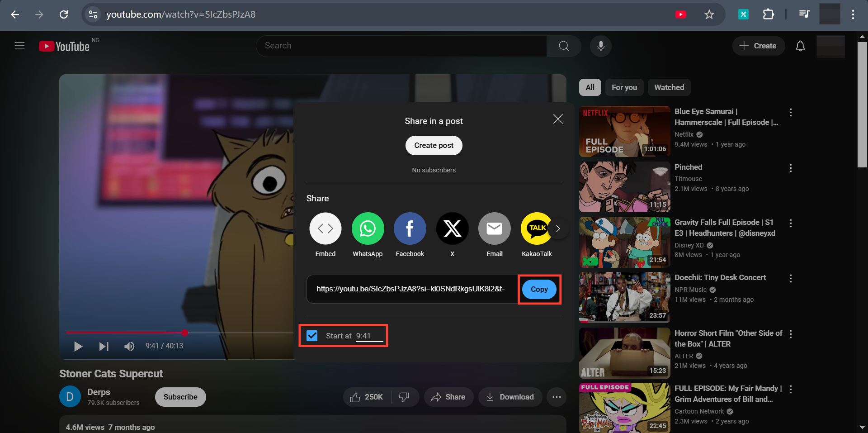
Task: Click the search magnifier button
Action: tap(564, 46)
